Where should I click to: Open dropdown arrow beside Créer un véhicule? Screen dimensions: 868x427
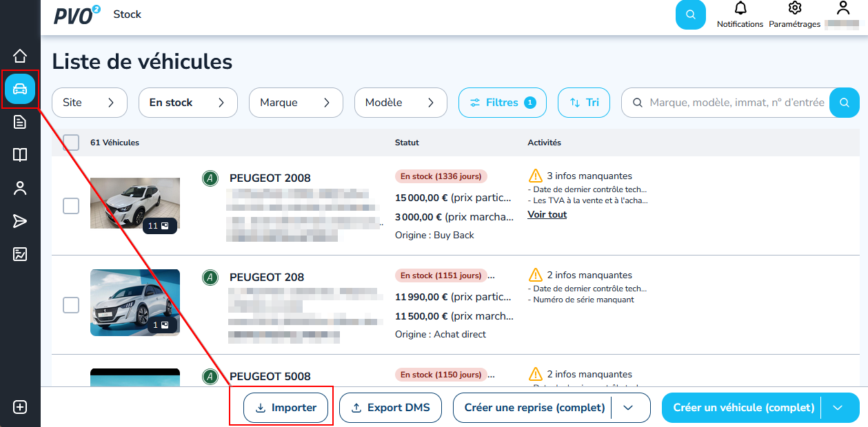click(x=838, y=408)
